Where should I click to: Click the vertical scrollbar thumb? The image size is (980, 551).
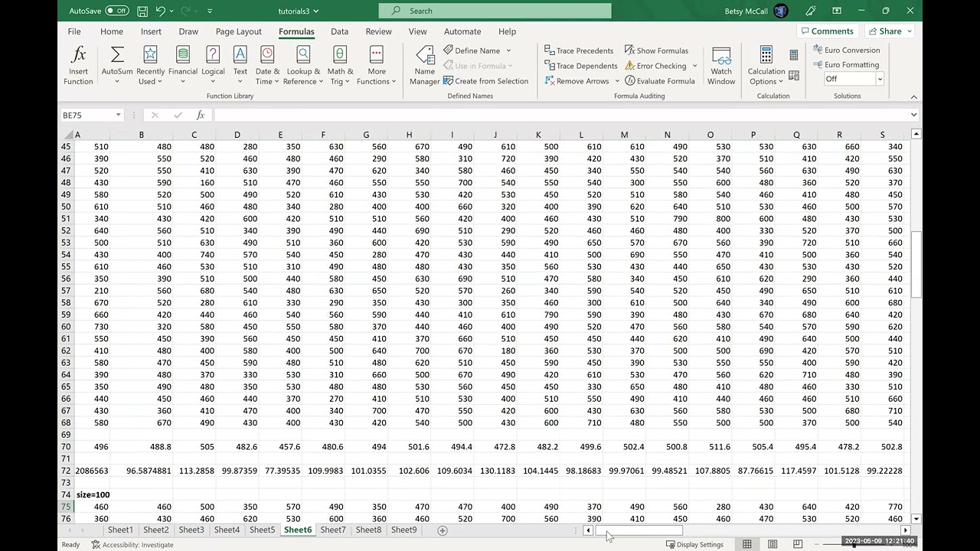916,265
